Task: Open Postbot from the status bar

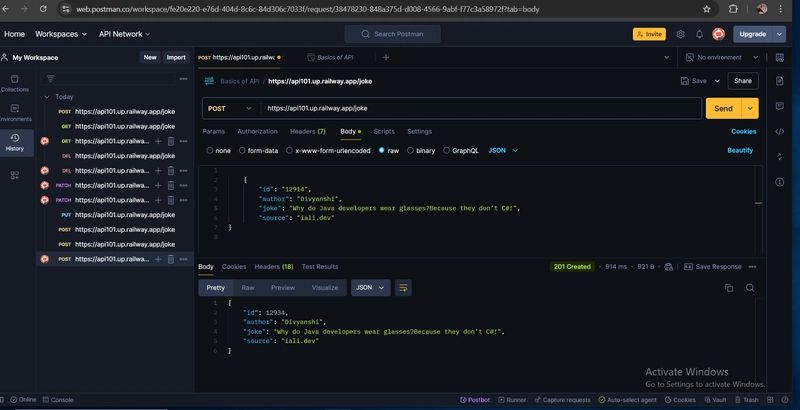Action: (x=474, y=400)
